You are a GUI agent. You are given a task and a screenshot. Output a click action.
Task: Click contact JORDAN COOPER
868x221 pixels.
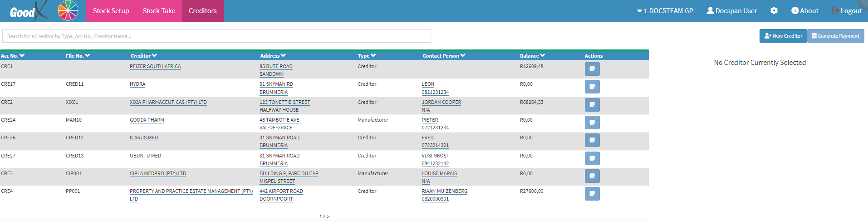coord(441,103)
